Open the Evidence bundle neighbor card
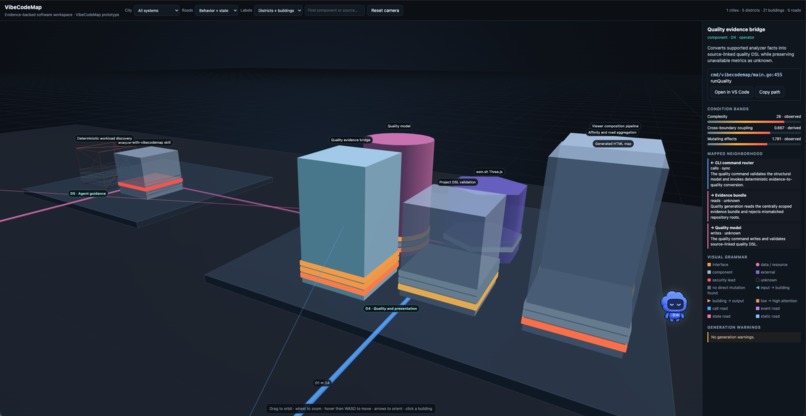Viewport: 806px width, 416px height. 754,206
